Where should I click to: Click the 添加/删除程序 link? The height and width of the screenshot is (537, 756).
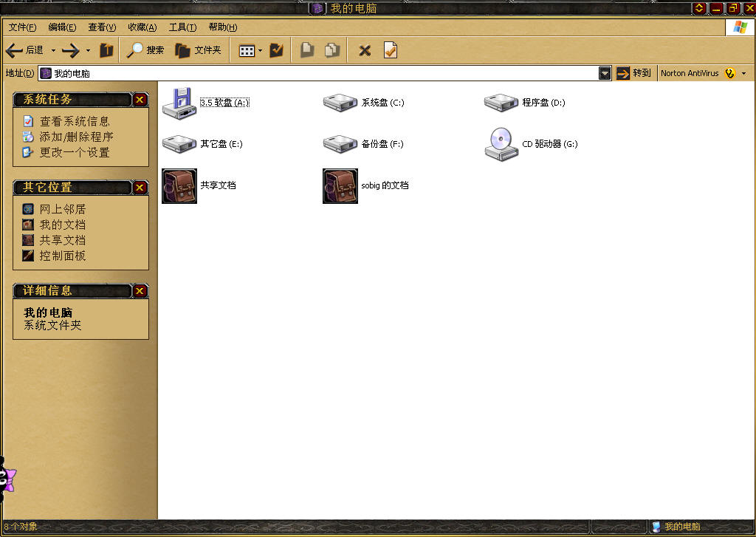coord(77,137)
